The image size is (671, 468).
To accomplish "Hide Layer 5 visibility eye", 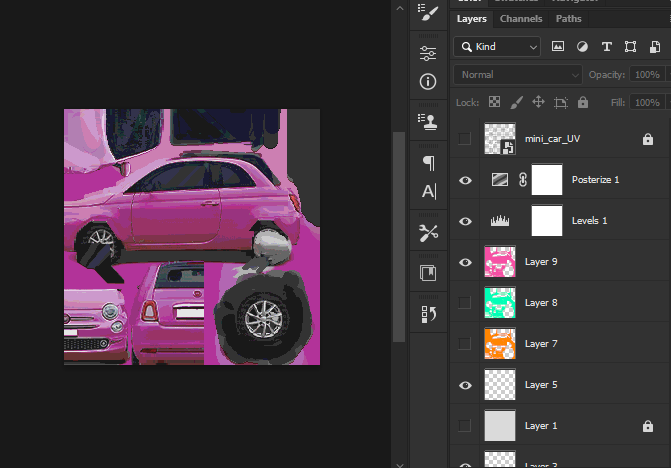I will (x=465, y=385).
